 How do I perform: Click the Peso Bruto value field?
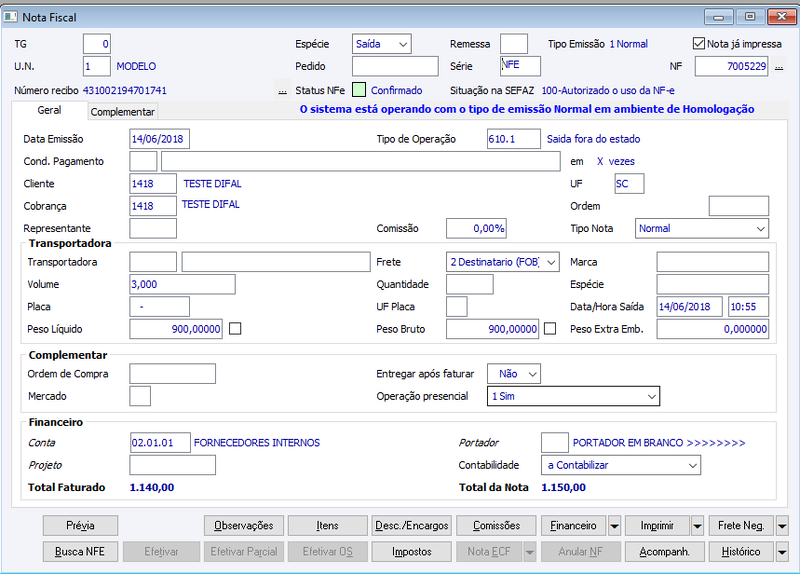pos(493,329)
